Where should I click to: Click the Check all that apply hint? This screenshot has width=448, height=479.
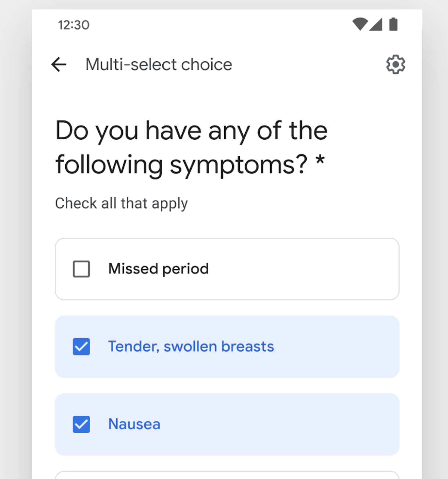coord(121,203)
